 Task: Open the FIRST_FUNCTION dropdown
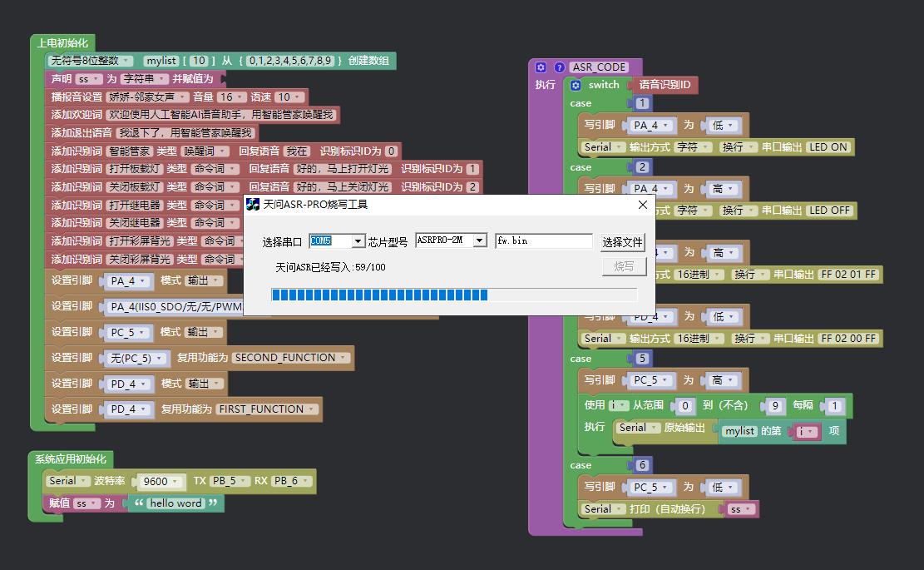tap(267, 409)
